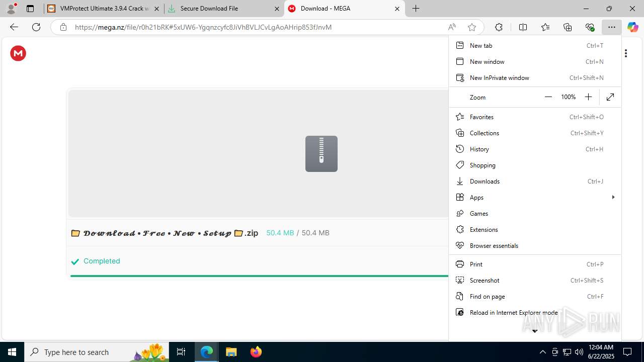
Task: Select Games menu entry
Action: pyautogui.click(x=535, y=213)
